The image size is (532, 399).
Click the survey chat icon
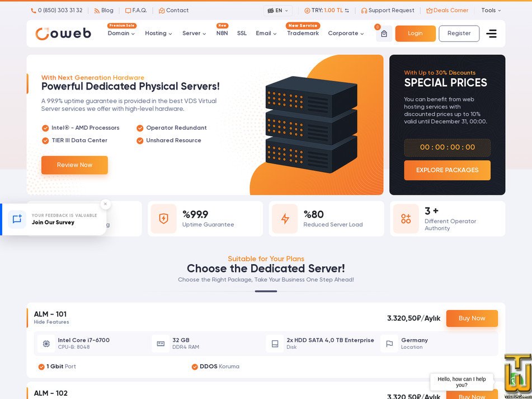(x=17, y=219)
